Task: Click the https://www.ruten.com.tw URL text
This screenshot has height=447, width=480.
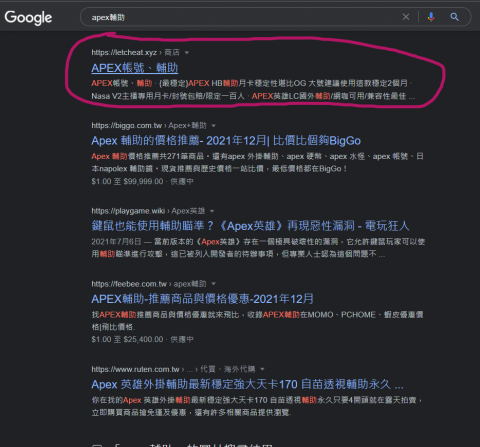Action: pos(135,369)
